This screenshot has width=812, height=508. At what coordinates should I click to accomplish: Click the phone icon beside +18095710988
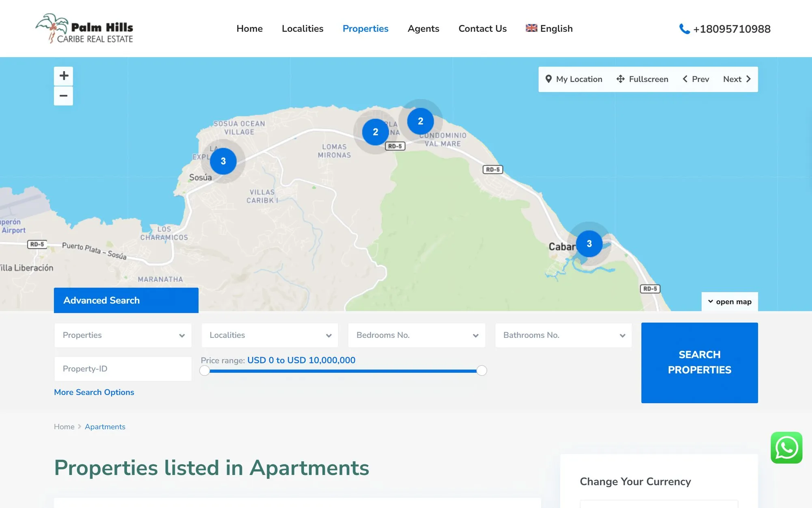pyautogui.click(x=684, y=29)
